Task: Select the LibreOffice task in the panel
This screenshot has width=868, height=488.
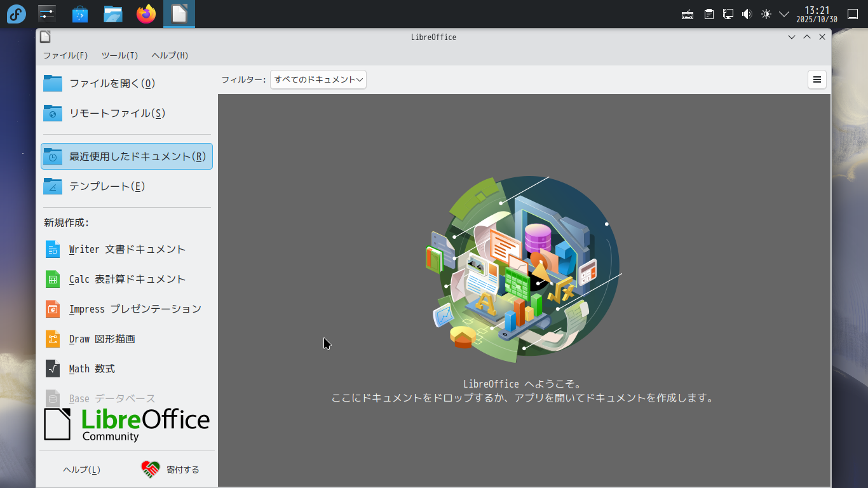Action: tap(179, 14)
